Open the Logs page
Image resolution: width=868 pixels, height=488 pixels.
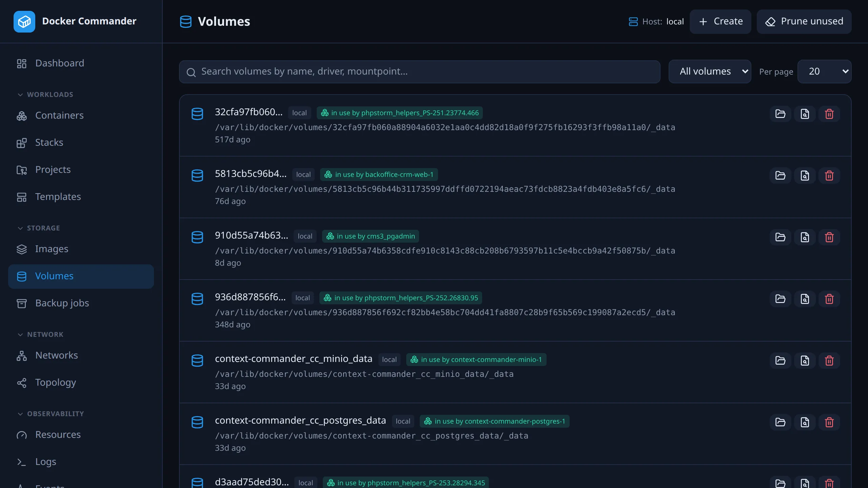81,462
